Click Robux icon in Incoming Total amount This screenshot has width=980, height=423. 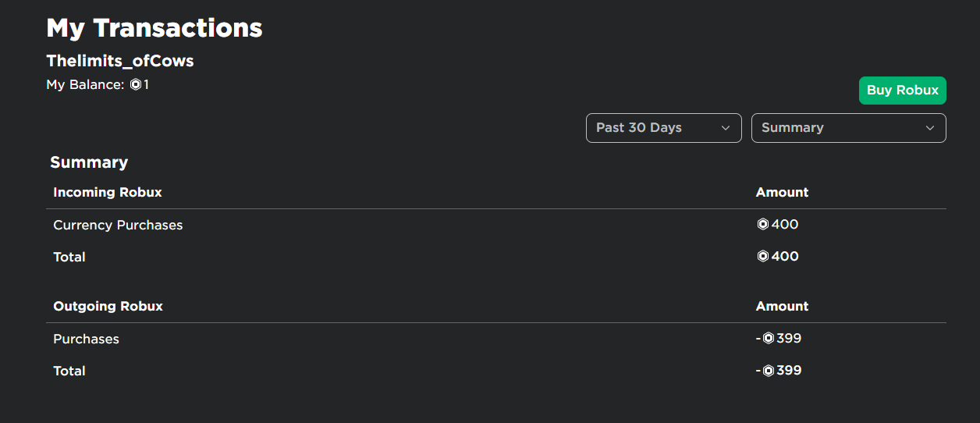coord(763,257)
